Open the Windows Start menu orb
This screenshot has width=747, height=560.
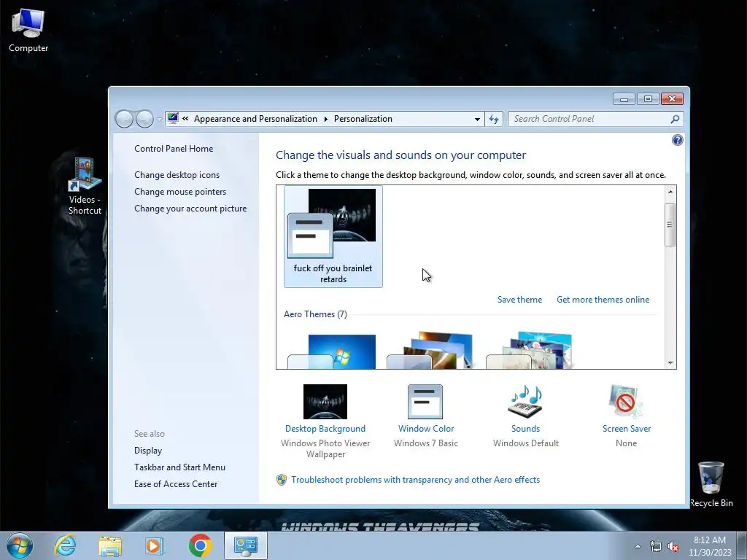click(20, 545)
